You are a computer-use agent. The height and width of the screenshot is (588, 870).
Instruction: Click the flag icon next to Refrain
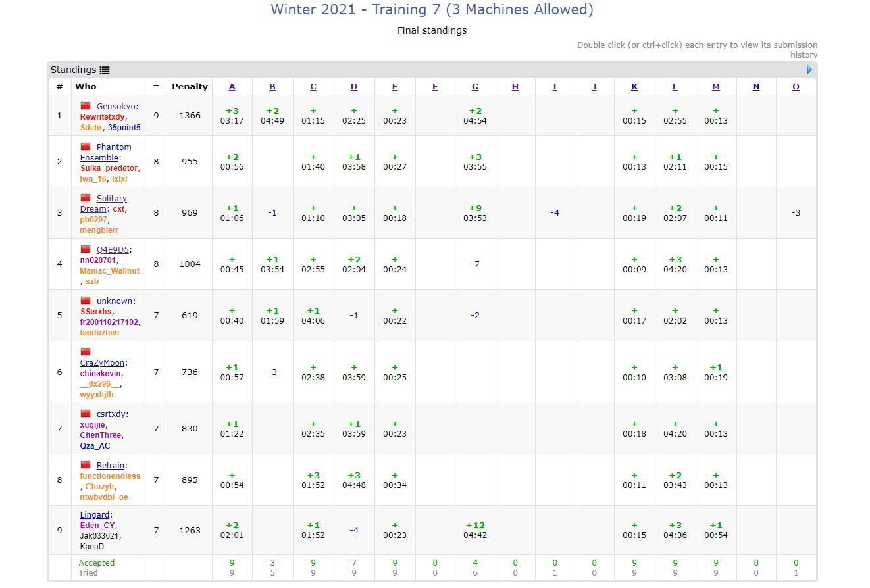[x=86, y=465]
